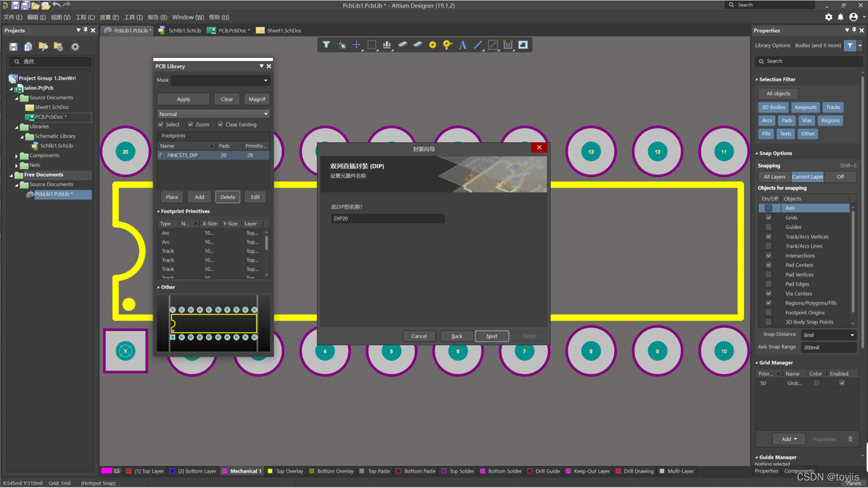Viewport: 868px width, 488px height.
Task: Enable the Axis snapping checkbox
Action: coord(769,208)
